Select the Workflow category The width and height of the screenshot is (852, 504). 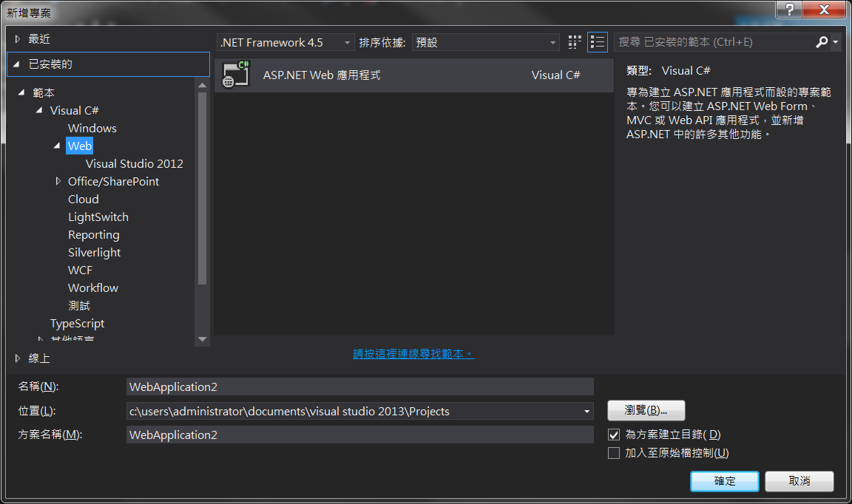coord(93,288)
